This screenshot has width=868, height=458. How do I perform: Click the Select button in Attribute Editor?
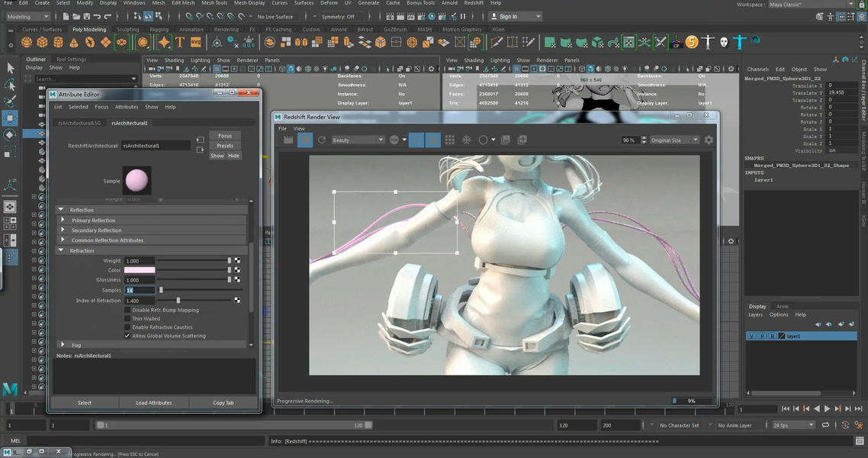point(84,402)
